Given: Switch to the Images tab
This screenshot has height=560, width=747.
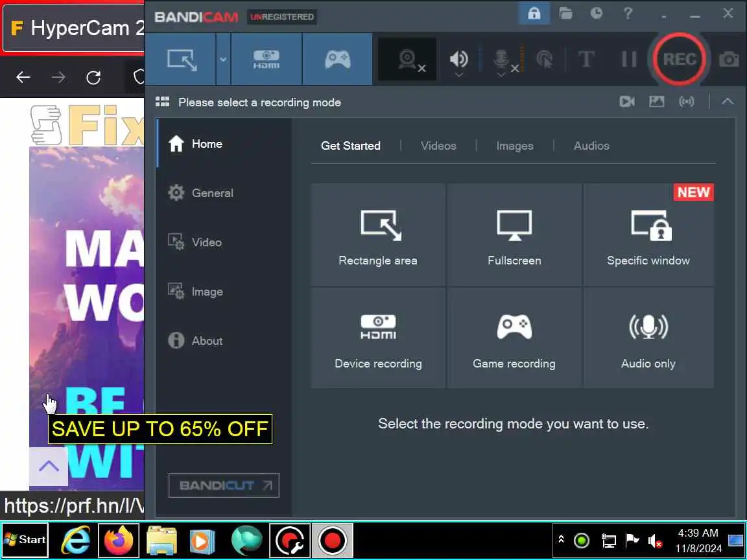Looking at the screenshot, I should 514,146.
